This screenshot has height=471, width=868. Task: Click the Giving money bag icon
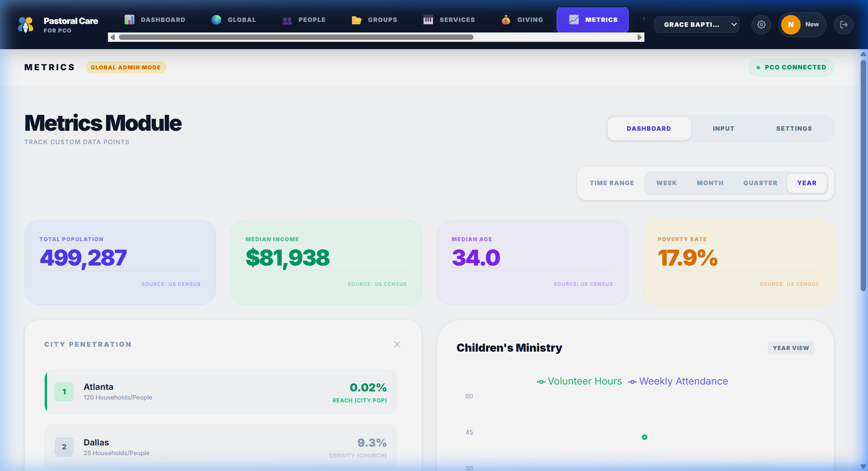tap(506, 19)
